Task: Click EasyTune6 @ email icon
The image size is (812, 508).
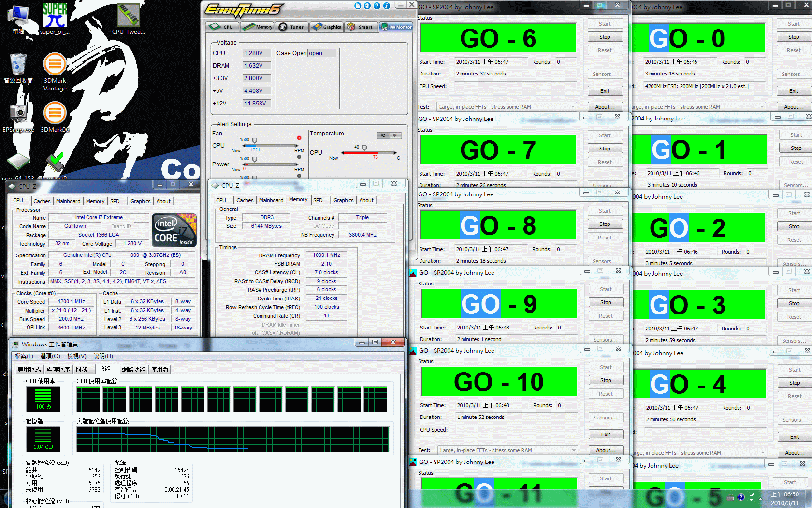Action: [x=367, y=6]
